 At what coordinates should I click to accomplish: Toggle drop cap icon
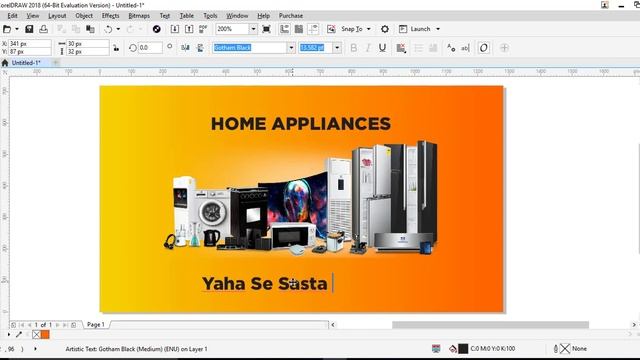pos(433,48)
